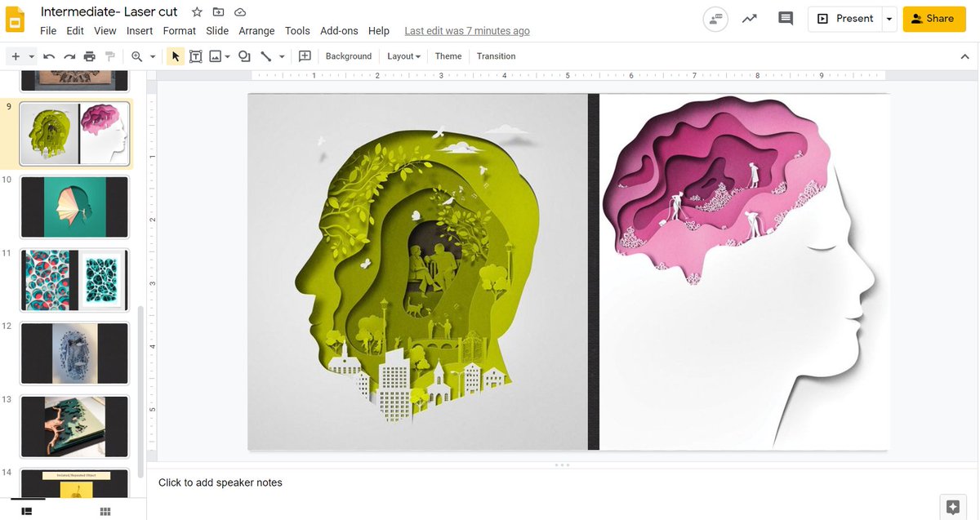Screen dimensions: 980x520
Task: Click to add speaker notes field
Action: [x=563, y=483]
